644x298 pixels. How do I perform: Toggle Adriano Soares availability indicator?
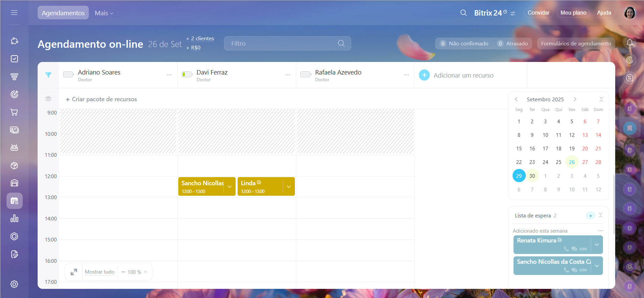pyautogui.click(x=68, y=74)
